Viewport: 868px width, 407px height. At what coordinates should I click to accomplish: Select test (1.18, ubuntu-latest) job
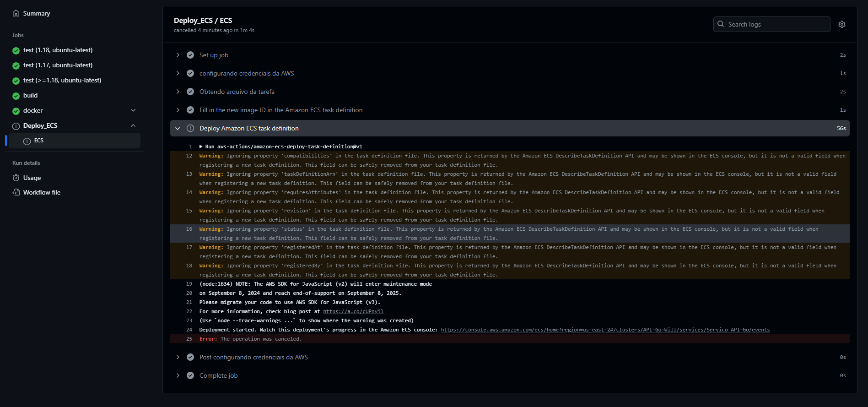click(58, 50)
